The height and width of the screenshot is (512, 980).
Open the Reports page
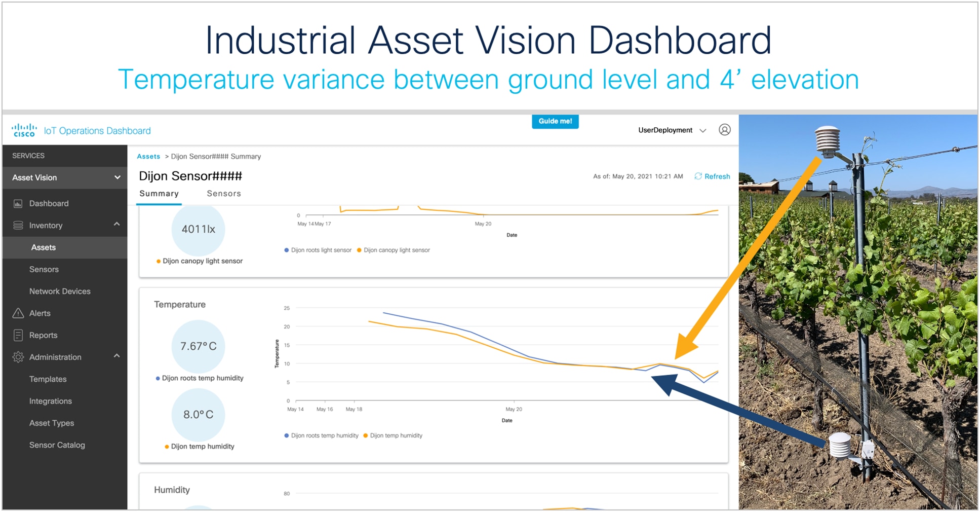tap(43, 335)
